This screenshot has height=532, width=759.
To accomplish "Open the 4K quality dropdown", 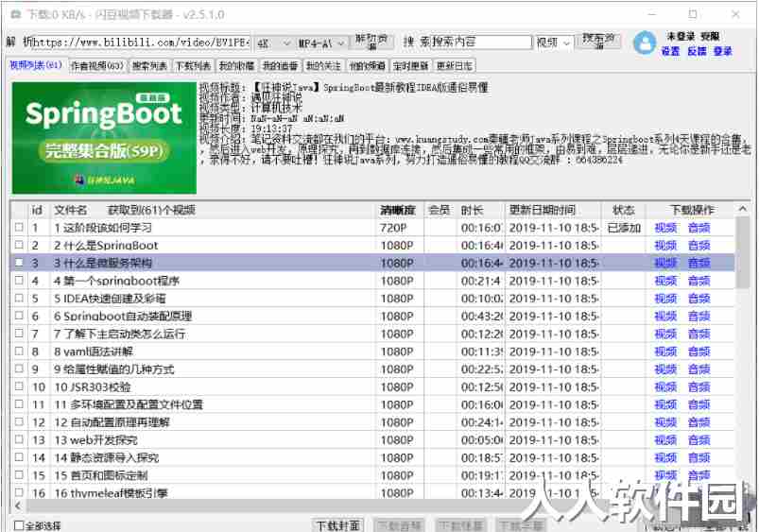I will [x=273, y=43].
